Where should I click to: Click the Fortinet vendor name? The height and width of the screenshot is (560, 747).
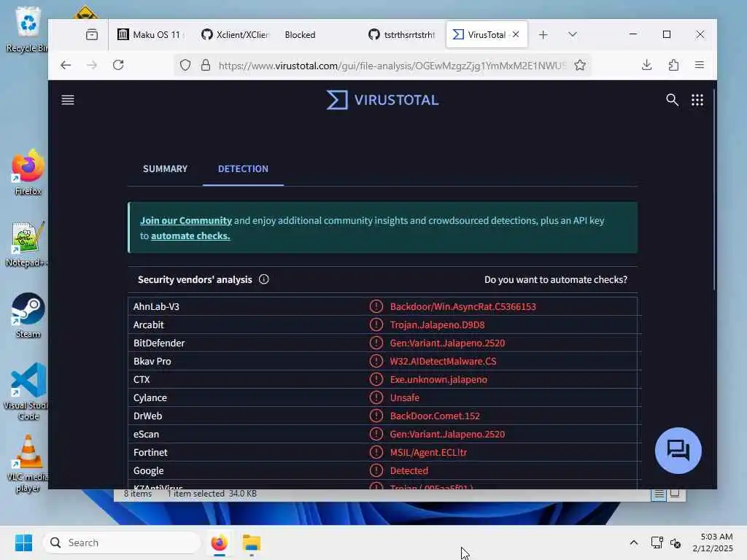[x=150, y=452]
